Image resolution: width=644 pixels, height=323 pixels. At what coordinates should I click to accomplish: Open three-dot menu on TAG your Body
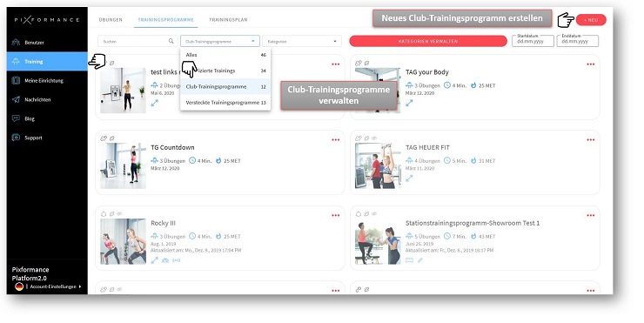pos(591,64)
